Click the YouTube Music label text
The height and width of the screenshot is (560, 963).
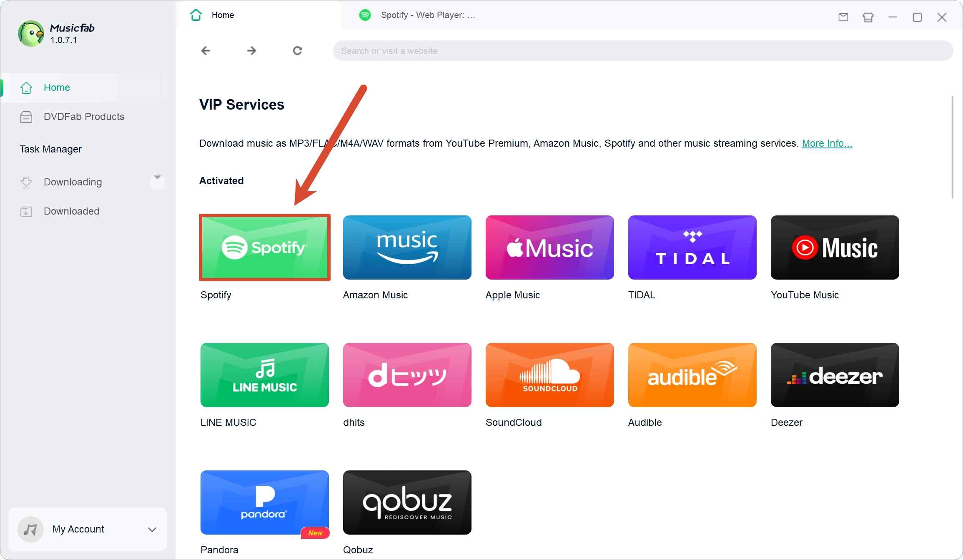(805, 295)
